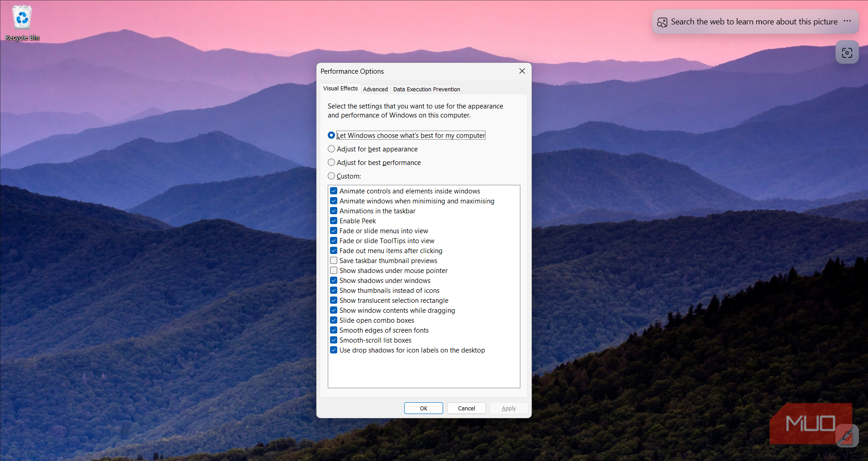Toggle the Enable Peek checkbox
This screenshot has width=868, height=461.
(x=334, y=221)
